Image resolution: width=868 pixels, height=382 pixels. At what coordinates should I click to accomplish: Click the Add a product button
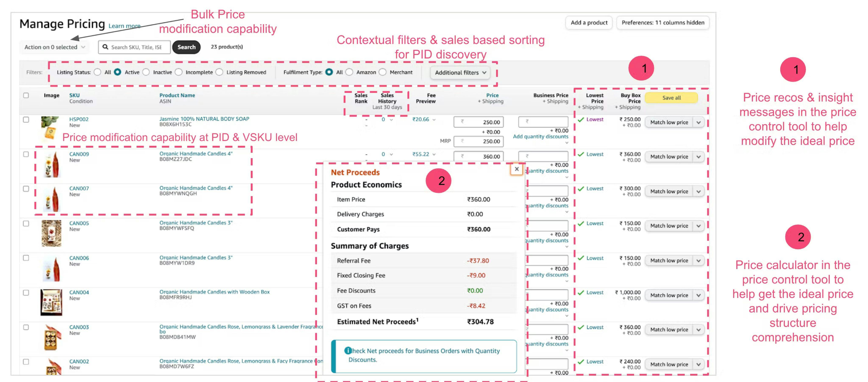589,23
